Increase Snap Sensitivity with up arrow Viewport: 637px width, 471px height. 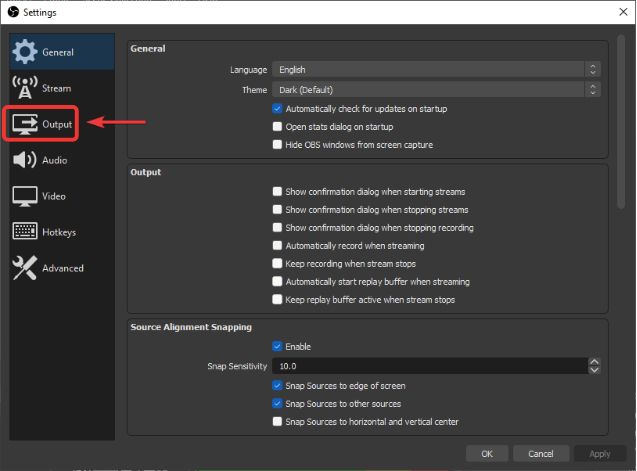594,362
